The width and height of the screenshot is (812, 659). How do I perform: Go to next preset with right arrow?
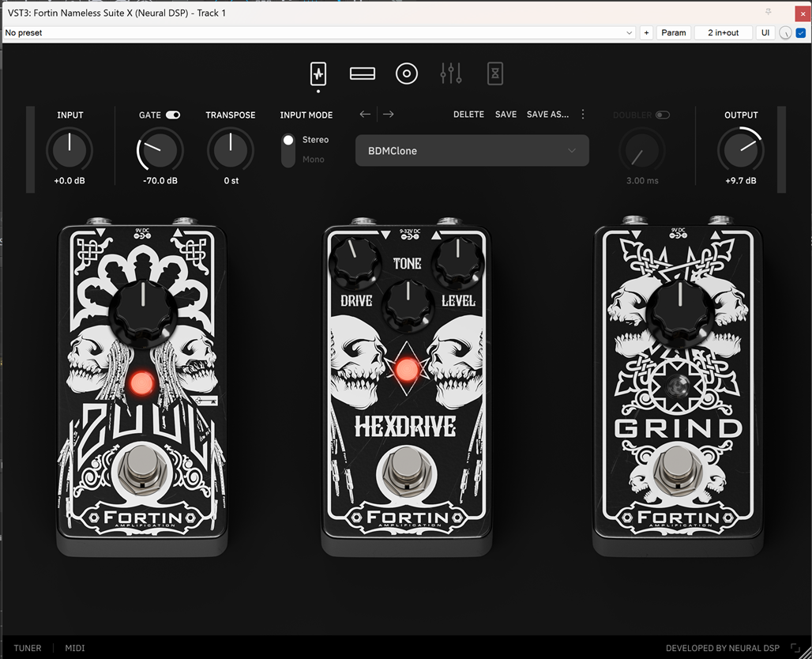click(x=389, y=114)
